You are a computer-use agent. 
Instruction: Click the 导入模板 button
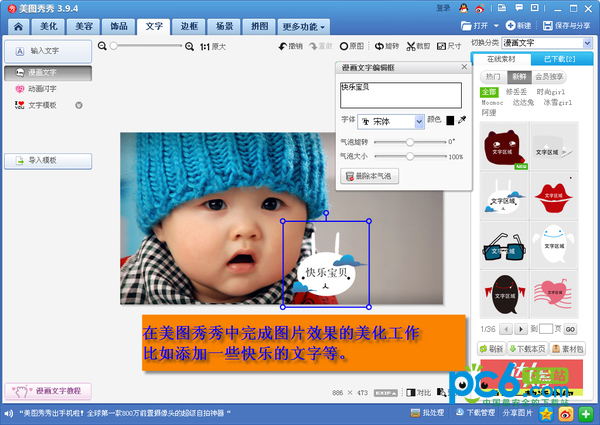coord(48,160)
